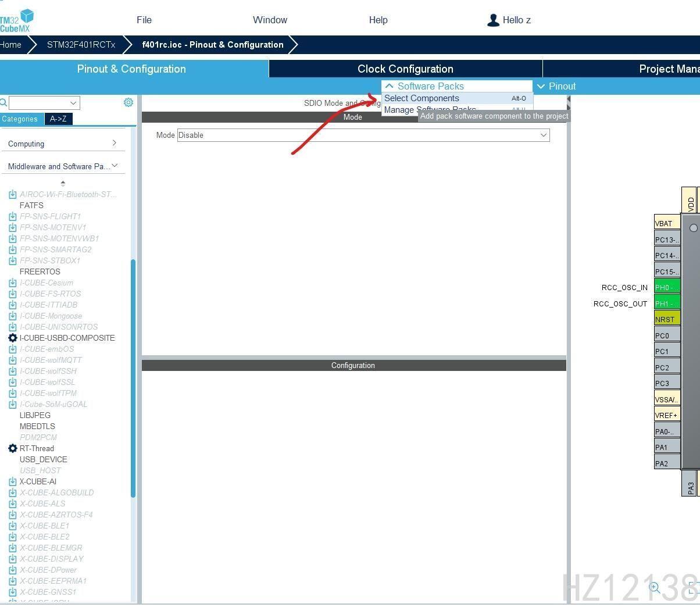The height and width of the screenshot is (607, 700).
Task: Click the f401rc.ioc breadcrumb
Action: tap(213, 45)
